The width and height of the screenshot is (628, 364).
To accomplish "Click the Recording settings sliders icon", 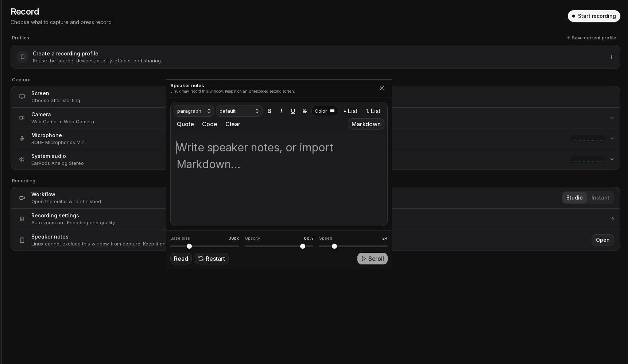I will pos(22,219).
